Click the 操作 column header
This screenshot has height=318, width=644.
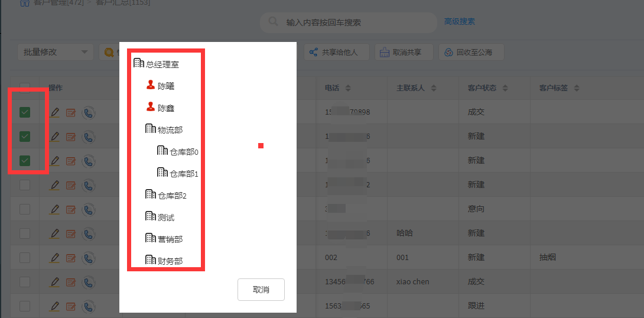[56, 88]
